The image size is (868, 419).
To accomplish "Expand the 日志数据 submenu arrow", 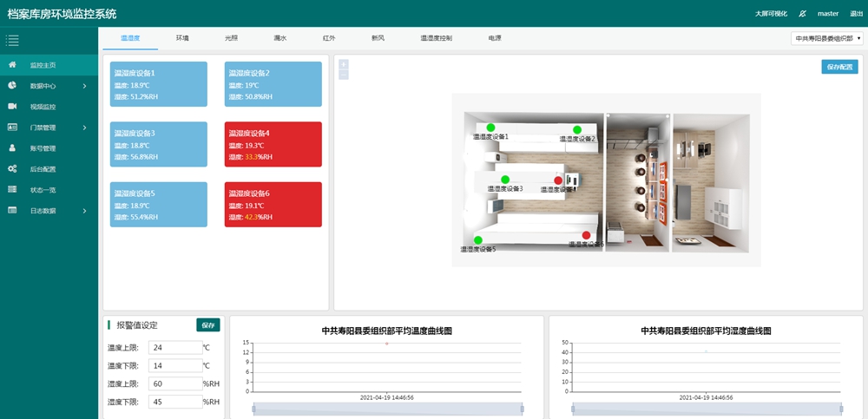I will tap(85, 210).
